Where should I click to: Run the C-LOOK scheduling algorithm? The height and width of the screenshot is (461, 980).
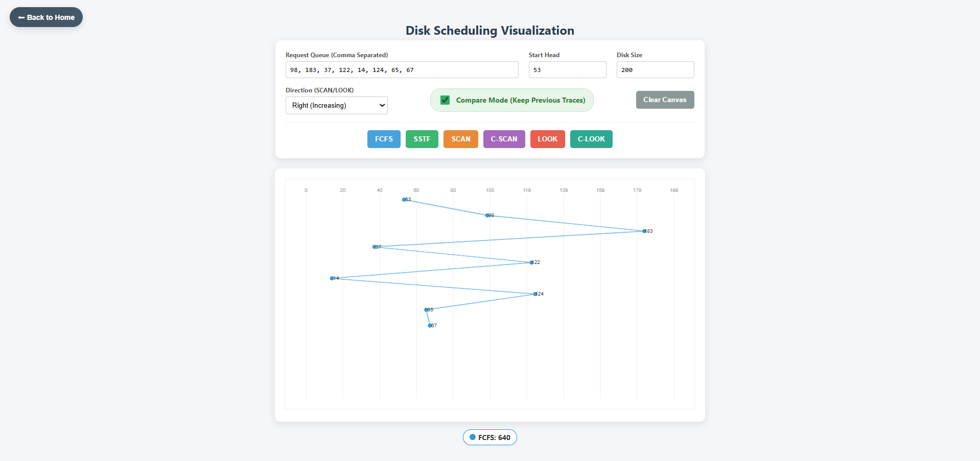[x=591, y=139]
